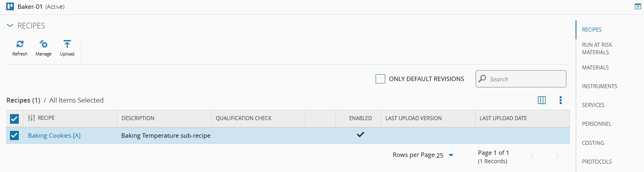Click the pop-out window icon in the top right

638,7
